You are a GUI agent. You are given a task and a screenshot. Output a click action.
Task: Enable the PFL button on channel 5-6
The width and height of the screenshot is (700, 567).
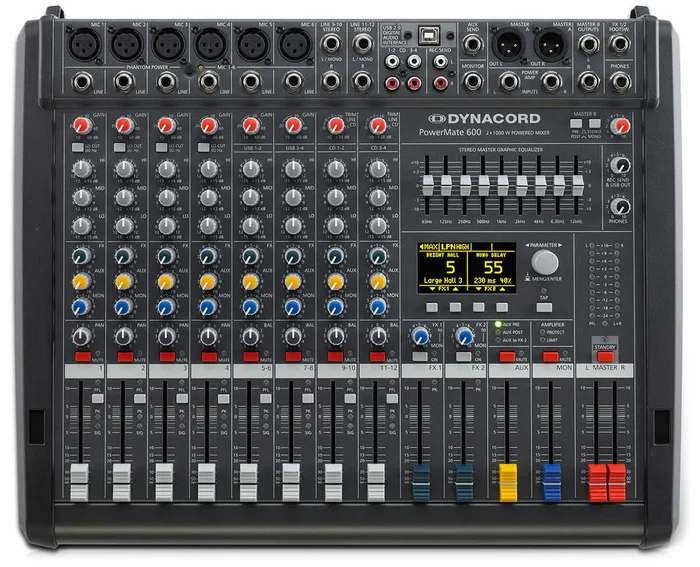[x=266, y=399]
